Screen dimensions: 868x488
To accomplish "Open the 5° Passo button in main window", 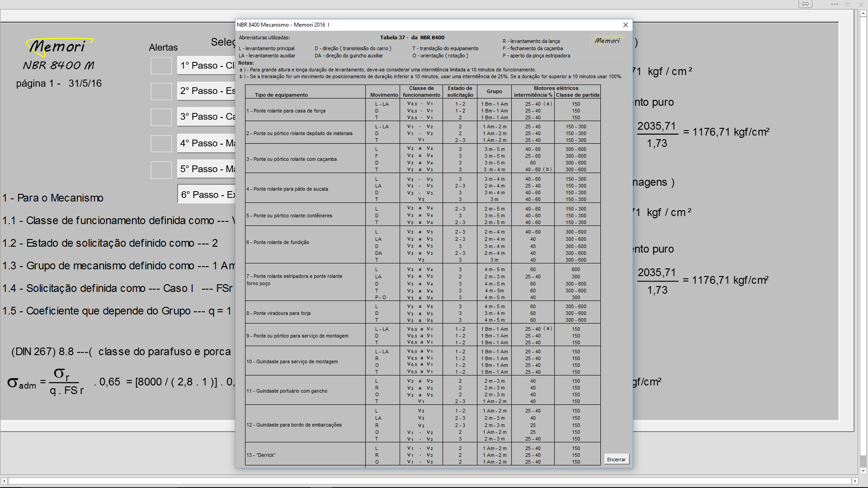I will coord(206,169).
